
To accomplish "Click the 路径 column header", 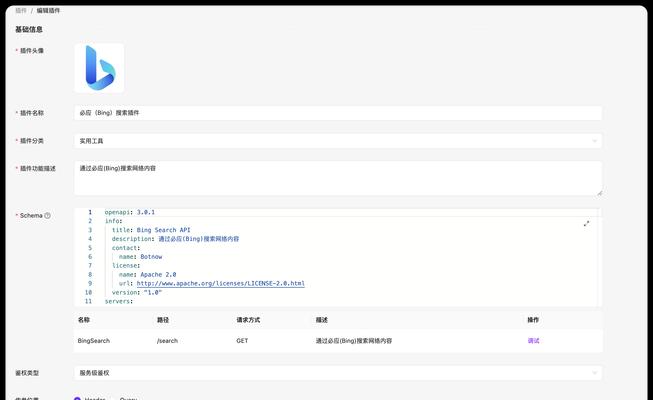I will click(163, 320).
